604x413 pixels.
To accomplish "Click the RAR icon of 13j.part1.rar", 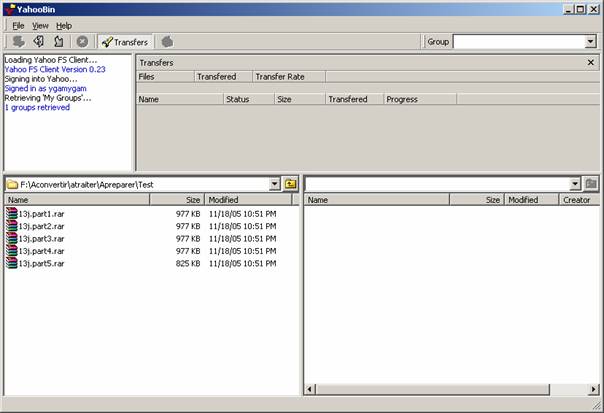I will tap(12, 213).
